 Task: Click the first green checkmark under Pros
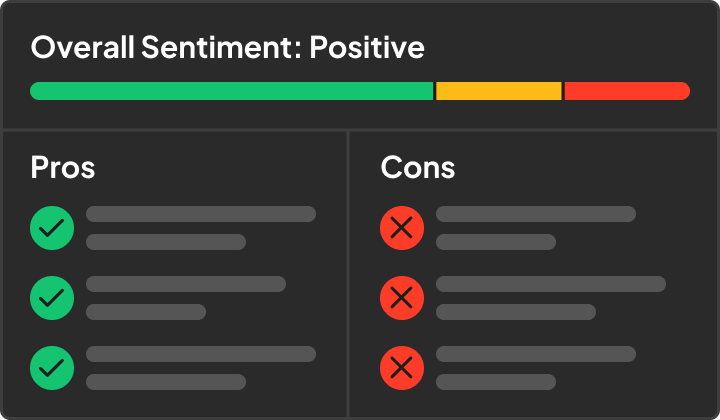(52, 228)
